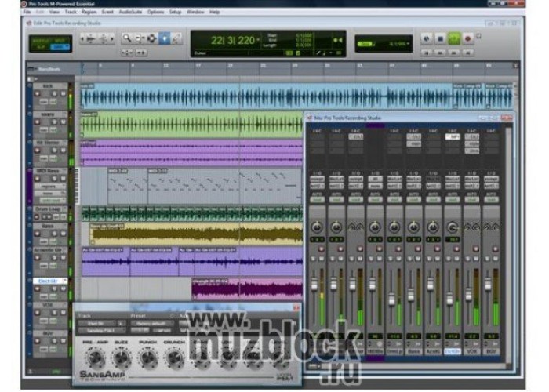Open plugin Preset factory default dropdown
The width and height of the screenshot is (549, 392).
point(151,323)
